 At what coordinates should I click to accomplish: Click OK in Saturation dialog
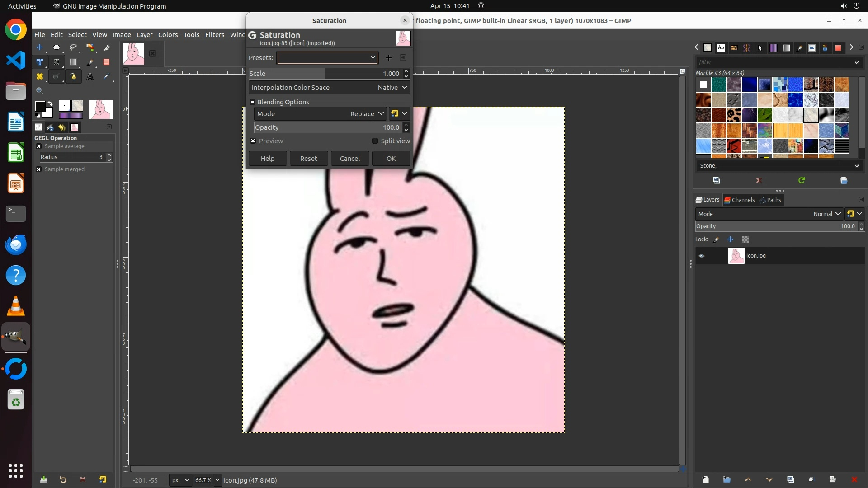coord(391,159)
